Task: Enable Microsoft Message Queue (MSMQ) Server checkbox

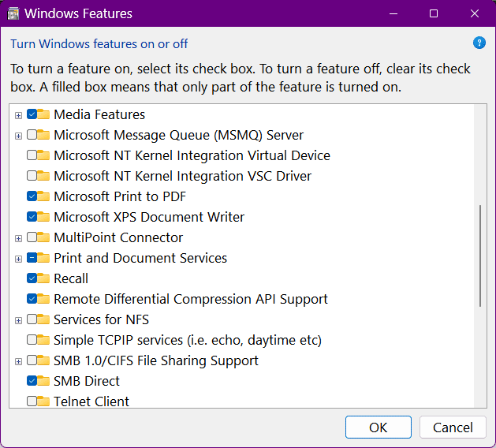Action: click(32, 135)
